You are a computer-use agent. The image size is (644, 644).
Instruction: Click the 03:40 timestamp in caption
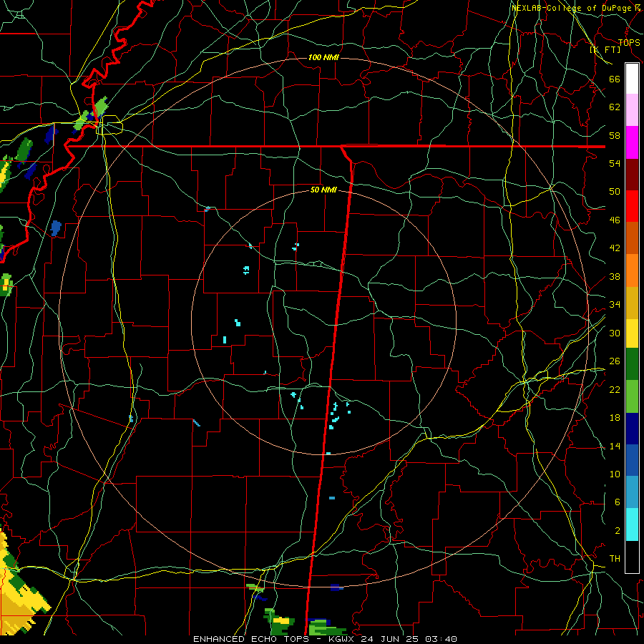(441, 639)
